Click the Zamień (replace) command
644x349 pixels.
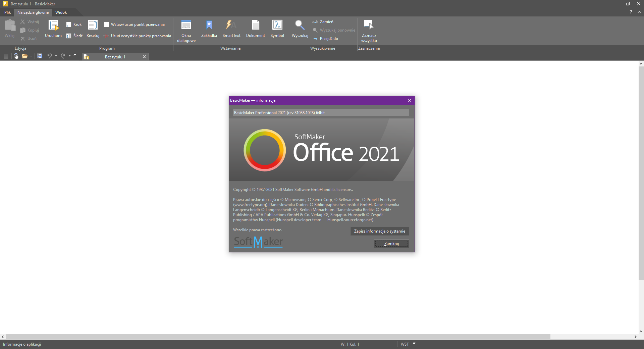coord(323,22)
